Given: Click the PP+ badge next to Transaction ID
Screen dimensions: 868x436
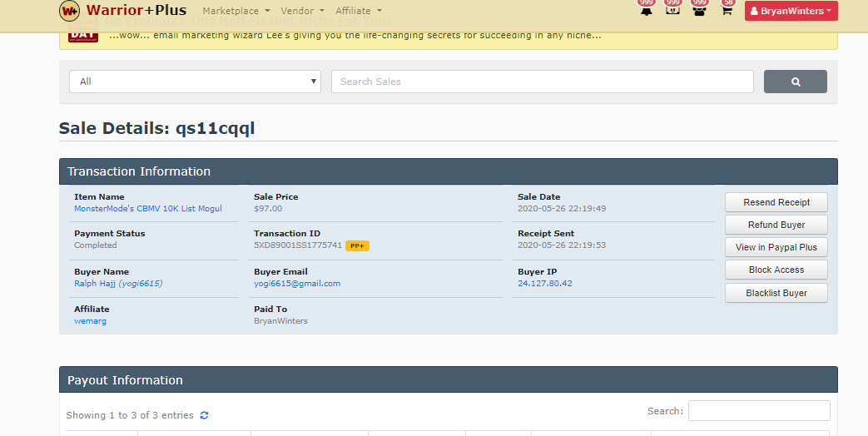Looking at the screenshot, I should click(x=357, y=245).
